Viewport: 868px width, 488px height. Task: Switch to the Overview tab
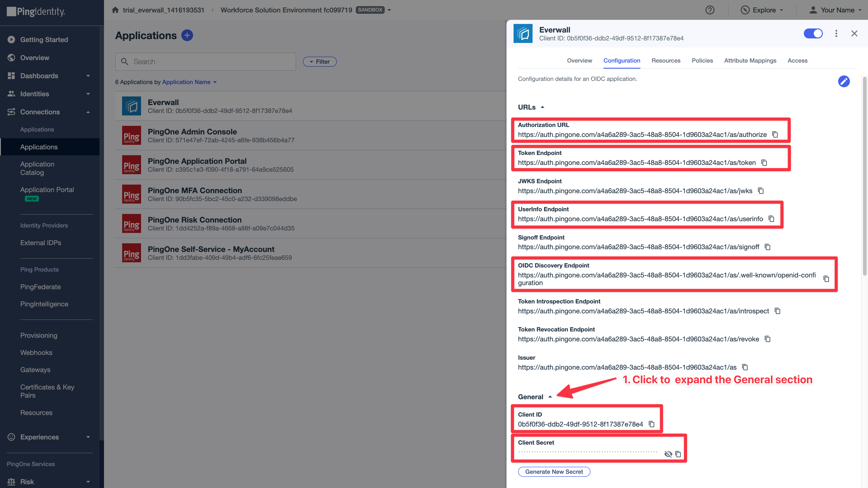click(x=579, y=61)
